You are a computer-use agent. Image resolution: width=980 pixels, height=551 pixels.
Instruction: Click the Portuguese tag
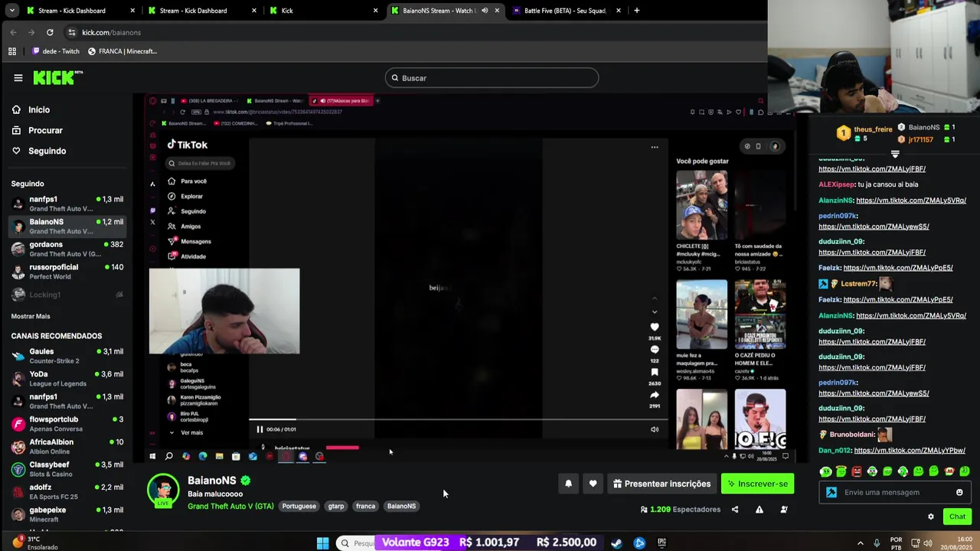point(299,507)
